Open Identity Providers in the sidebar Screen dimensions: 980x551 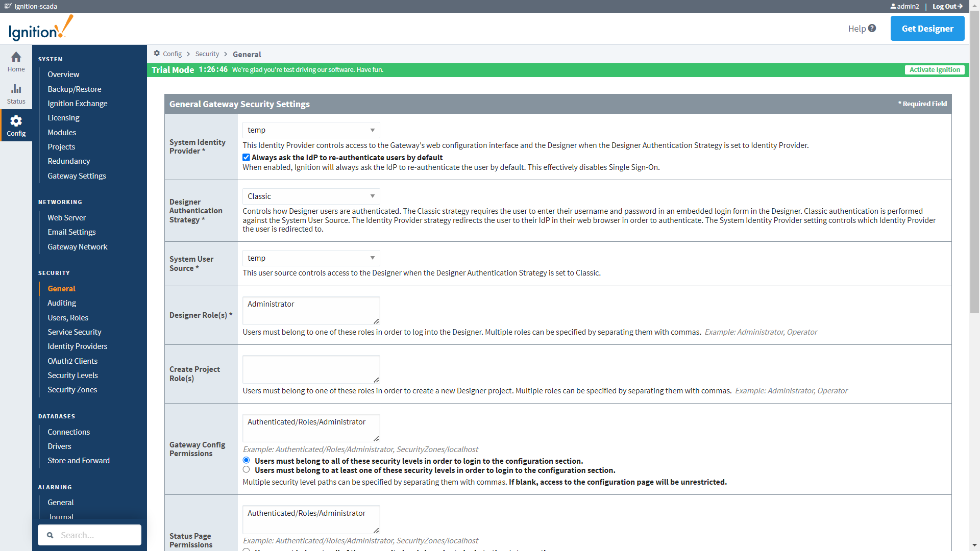pyautogui.click(x=78, y=346)
